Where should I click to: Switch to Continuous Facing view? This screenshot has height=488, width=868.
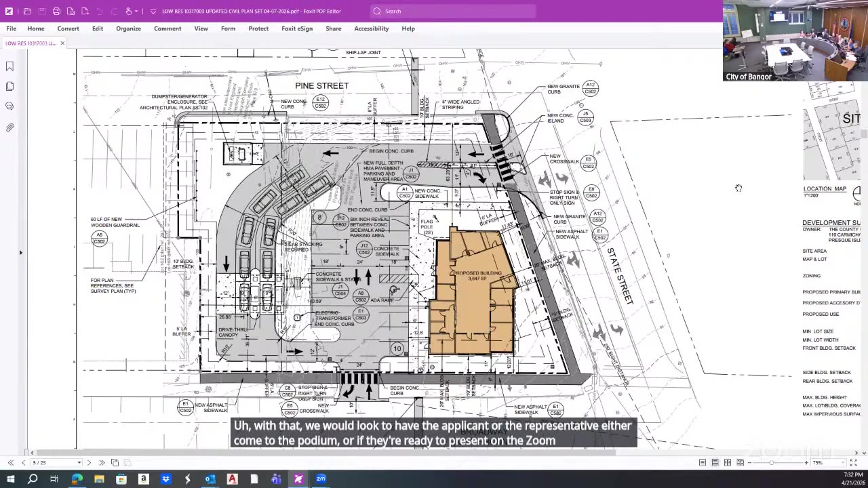(740, 462)
